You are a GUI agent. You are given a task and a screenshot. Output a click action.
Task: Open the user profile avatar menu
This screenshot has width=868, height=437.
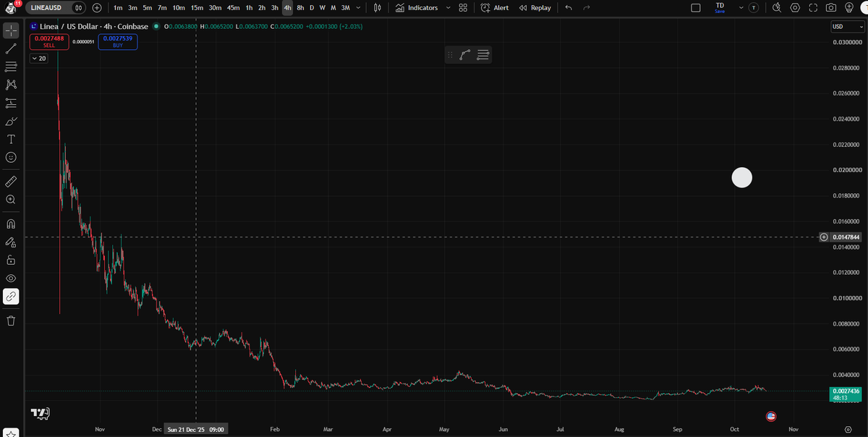tap(11, 7)
